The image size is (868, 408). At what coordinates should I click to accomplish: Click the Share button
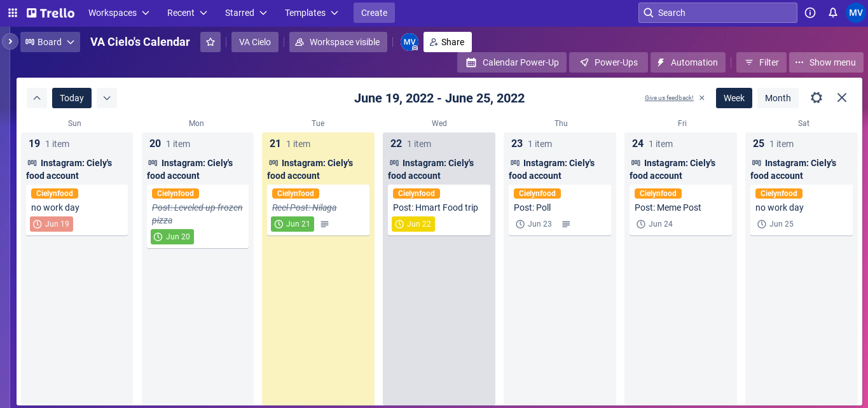coord(447,42)
